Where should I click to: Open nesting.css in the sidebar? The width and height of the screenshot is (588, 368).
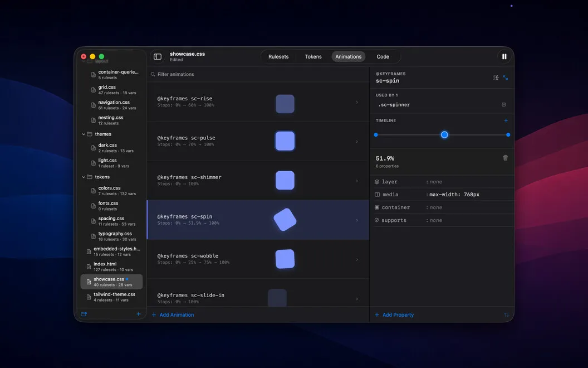[111, 120]
